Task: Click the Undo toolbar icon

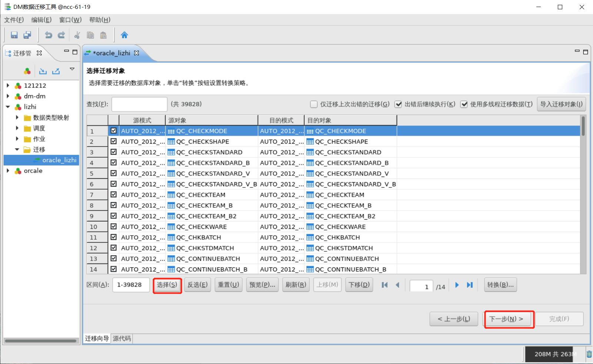Action: click(49, 35)
